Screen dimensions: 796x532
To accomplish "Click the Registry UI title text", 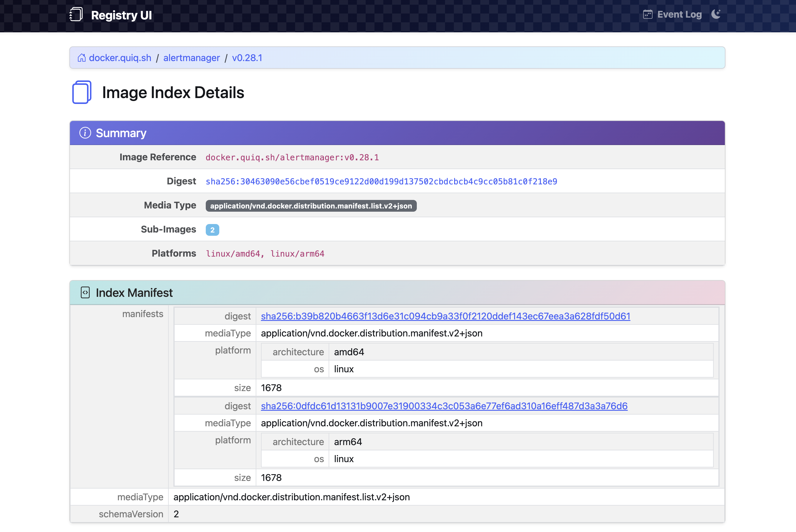I will [x=121, y=15].
